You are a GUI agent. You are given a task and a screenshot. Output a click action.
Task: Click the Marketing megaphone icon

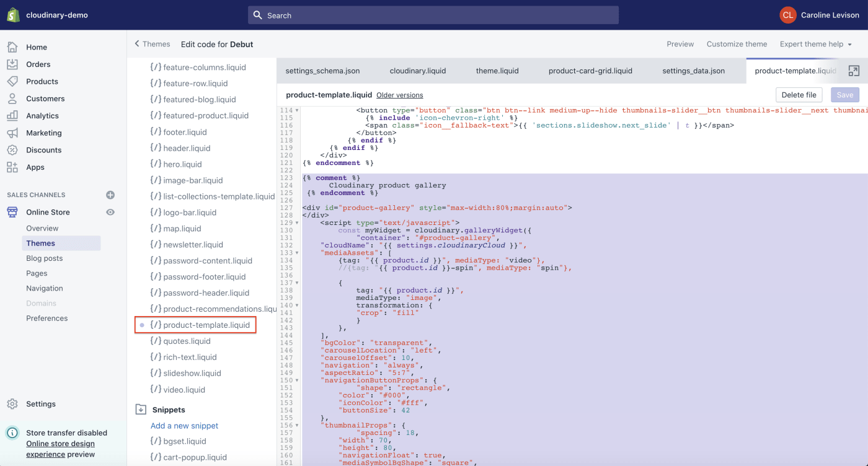coord(12,133)
